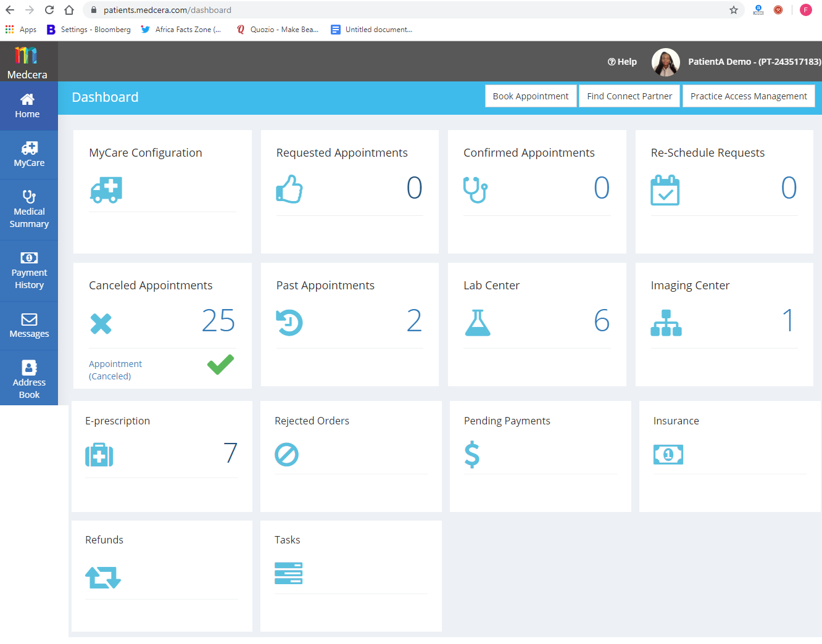Click the green checkmark under Canceled Appointments
This screenshot has width=822, height=644.
220,365
